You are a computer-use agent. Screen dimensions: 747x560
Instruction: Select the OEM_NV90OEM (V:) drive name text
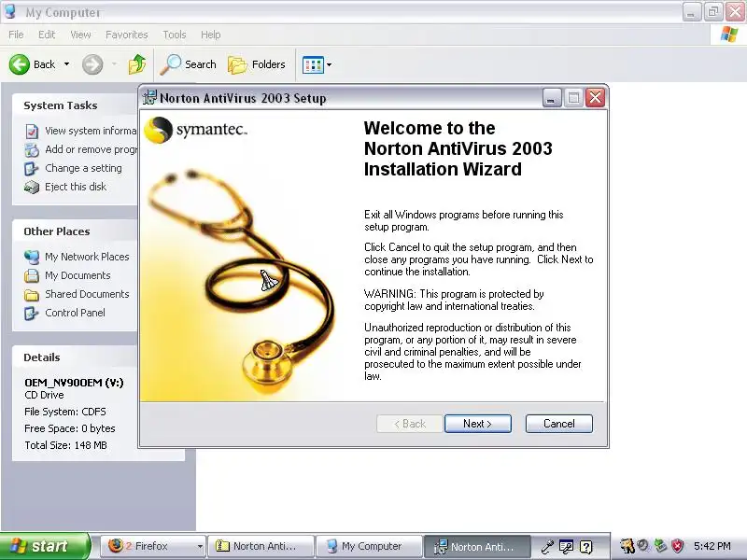pyautogui.click(x=74, y=383)
